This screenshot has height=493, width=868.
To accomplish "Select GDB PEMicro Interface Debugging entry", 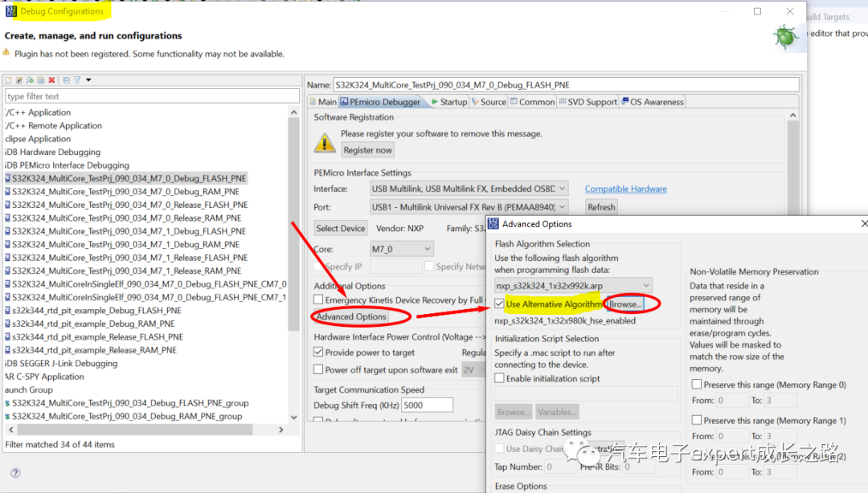I will coord(67,165).
